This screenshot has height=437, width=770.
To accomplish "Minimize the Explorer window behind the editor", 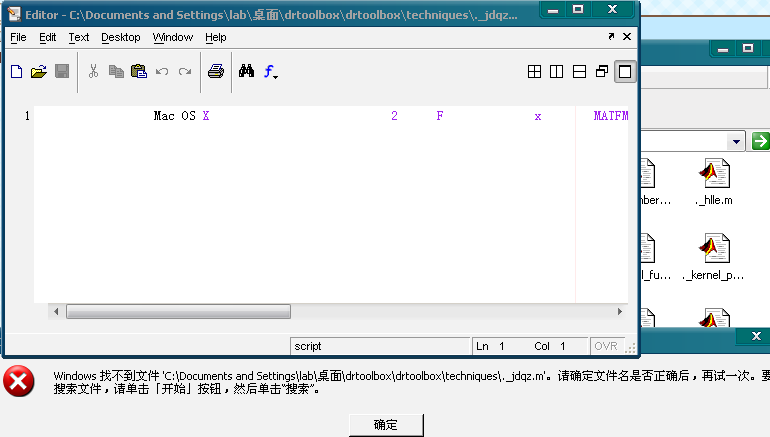I will pos(723,49).
